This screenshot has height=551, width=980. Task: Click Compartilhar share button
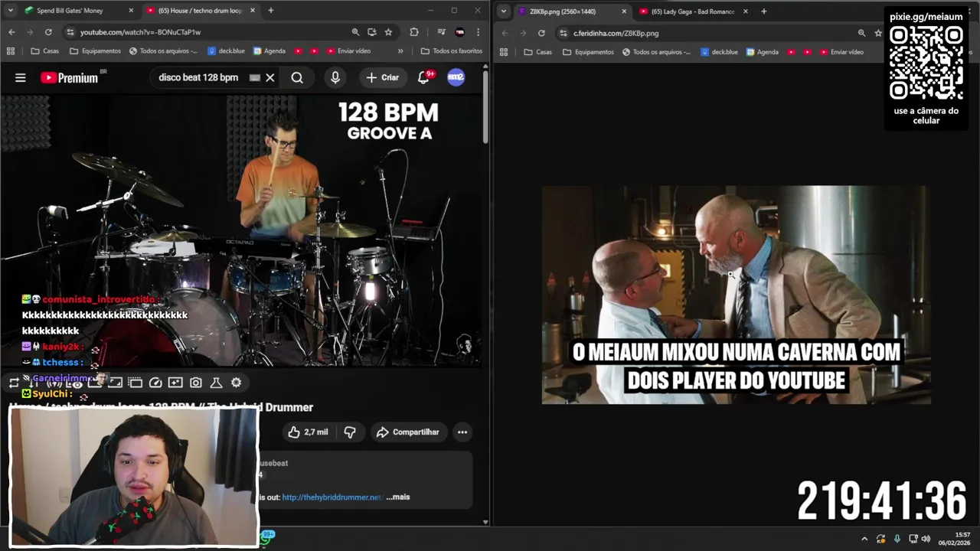tap(407, 432)
